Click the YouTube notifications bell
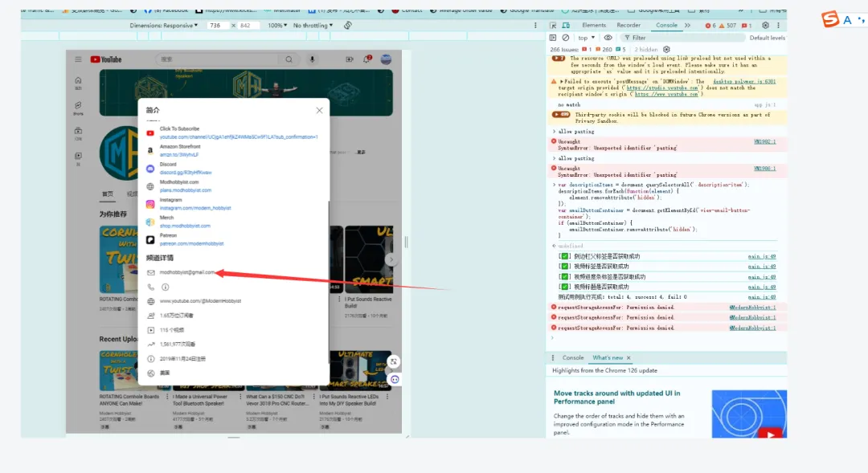The width and height of the screenshot is (868, 473). pyautogui.click(x=367, y=59)
